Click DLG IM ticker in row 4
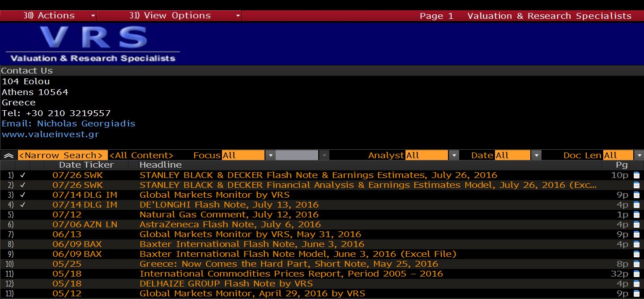Screen dimensions: 644x299 tap(100, 205)
